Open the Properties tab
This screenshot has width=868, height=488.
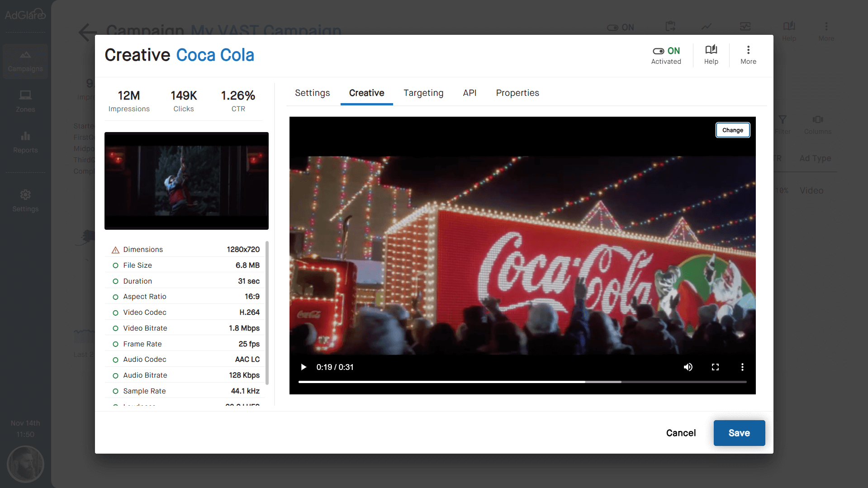(x=517, y=93)
